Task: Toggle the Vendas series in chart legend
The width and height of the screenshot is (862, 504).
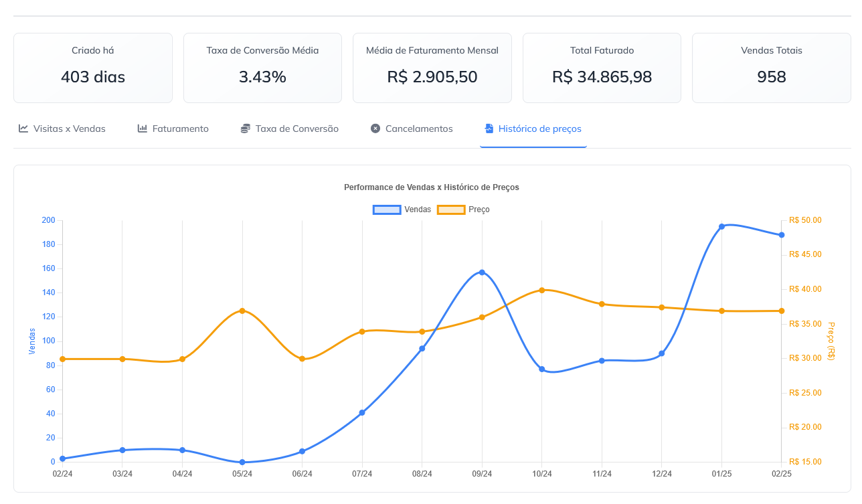Action: (418, 209)
